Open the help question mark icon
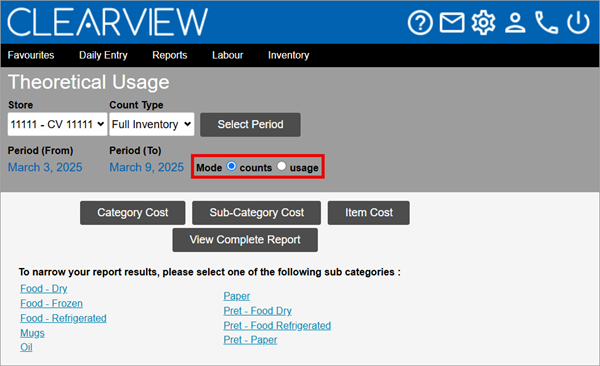Viewport: 600px width, 366px height. [x=420, y=23]
